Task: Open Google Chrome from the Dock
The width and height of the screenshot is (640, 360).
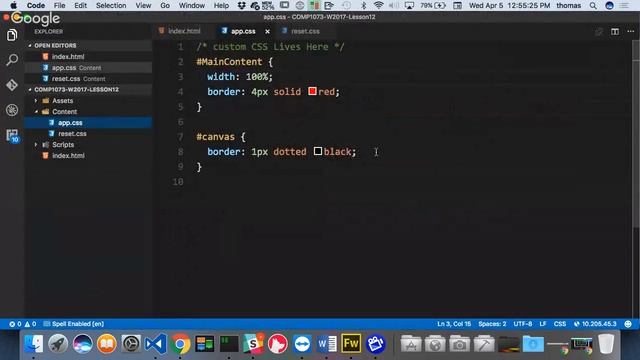Action: pos(180,344)
